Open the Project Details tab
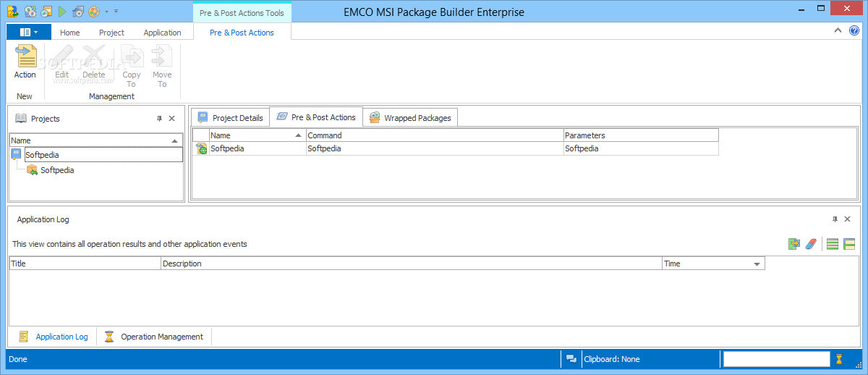The height and width of the screenshot is (375, 868). (x=230, y=118)
